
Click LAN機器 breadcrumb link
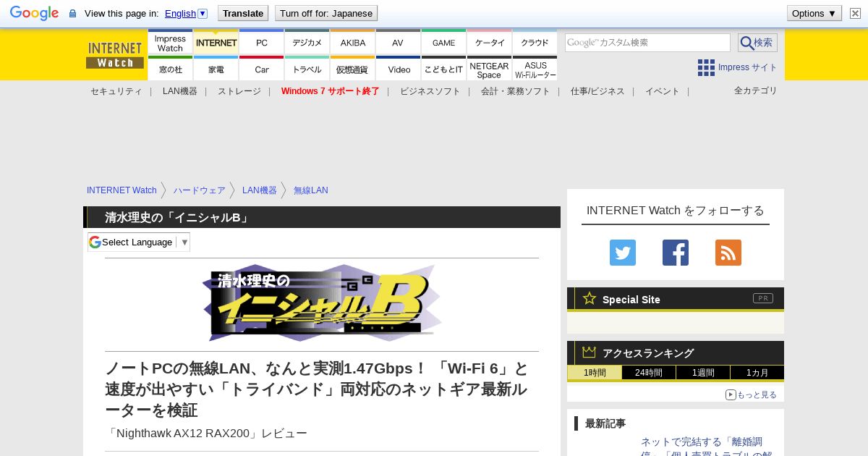[x=260, y=190]
